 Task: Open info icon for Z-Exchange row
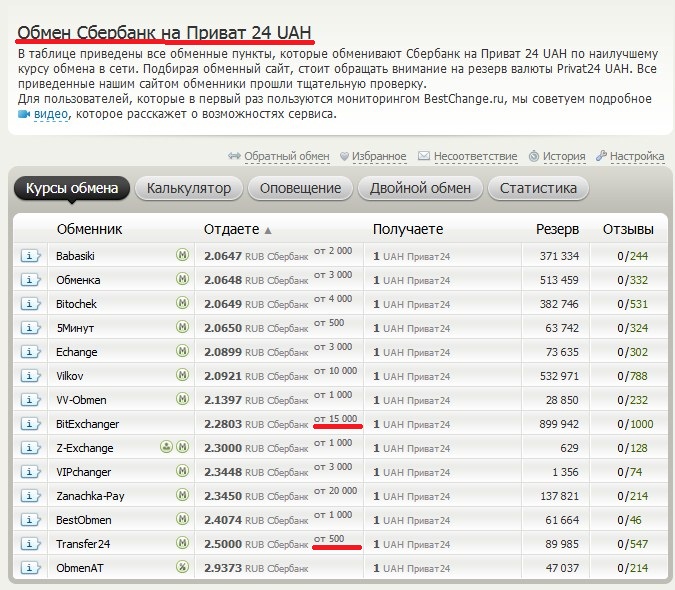(x=30, y=448)
